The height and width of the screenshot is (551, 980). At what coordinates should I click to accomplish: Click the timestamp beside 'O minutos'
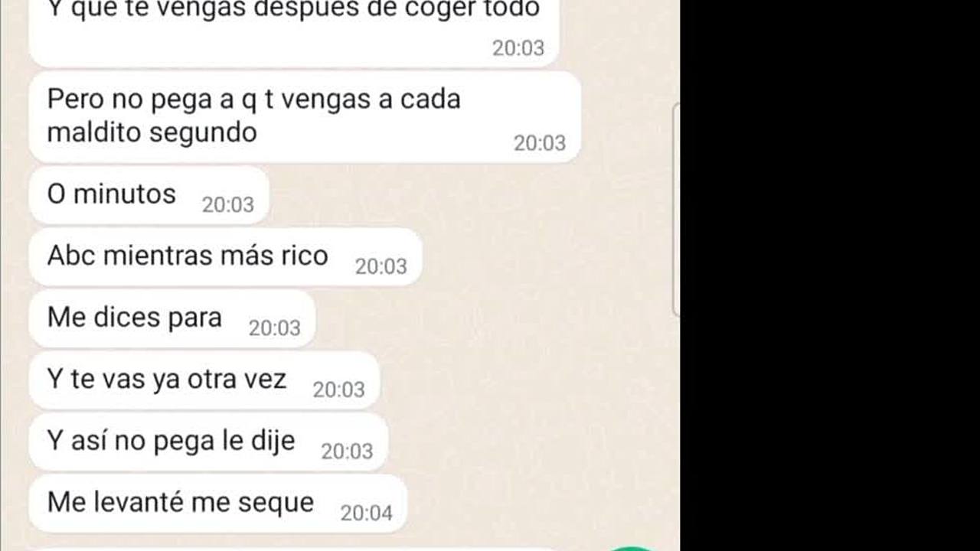[x=227, y=204]
